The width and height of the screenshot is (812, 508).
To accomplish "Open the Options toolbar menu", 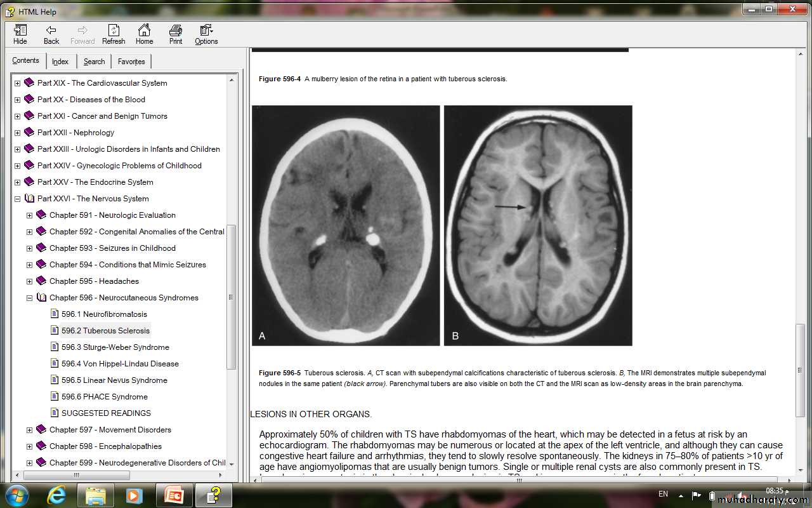I will pyautogui.click(x=206, y=34).
